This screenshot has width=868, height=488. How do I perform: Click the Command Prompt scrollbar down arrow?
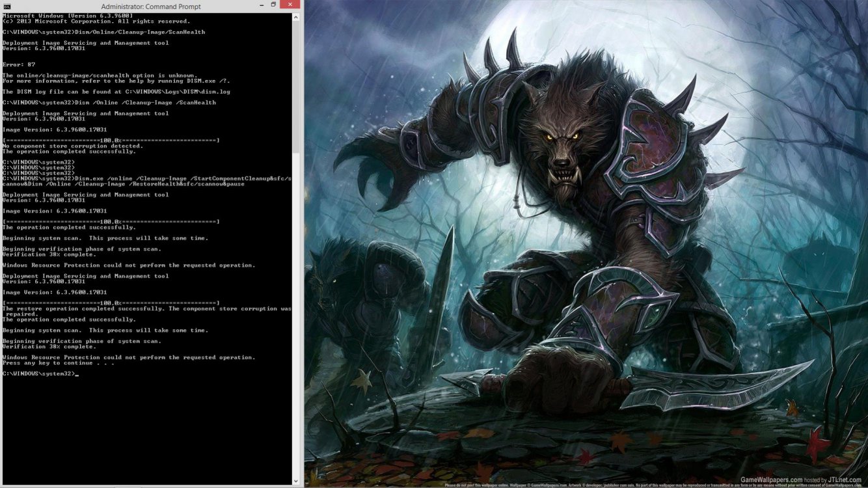coord(296,480)
